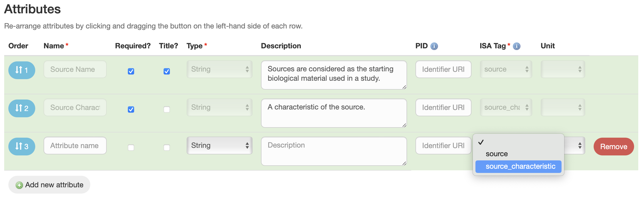
Task: Click the reorder handle for row 2
Action: [x=21, y=108]
